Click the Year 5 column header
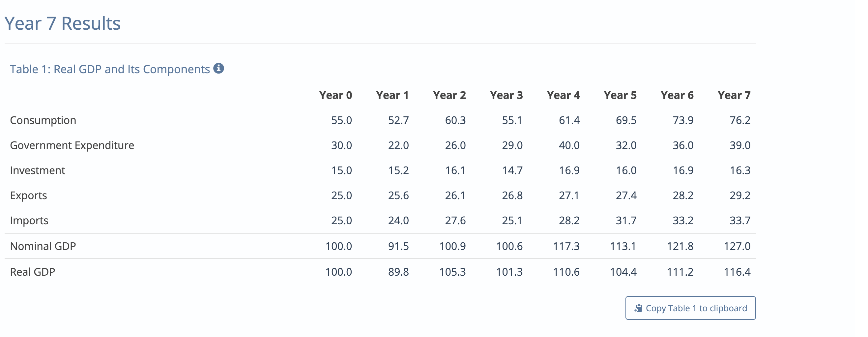This screenshot has width=868, height=337. [x=620, y=95]
